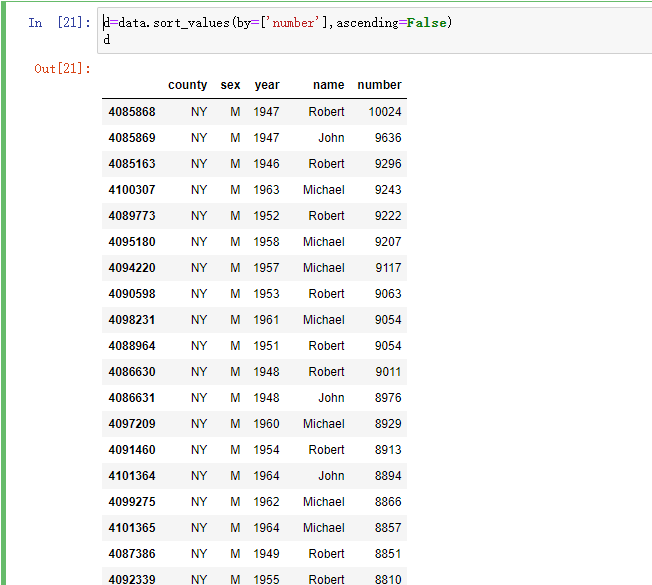Select row index 4101365
This screenshot has height=585, width=652.
click(x=132, y=528)
